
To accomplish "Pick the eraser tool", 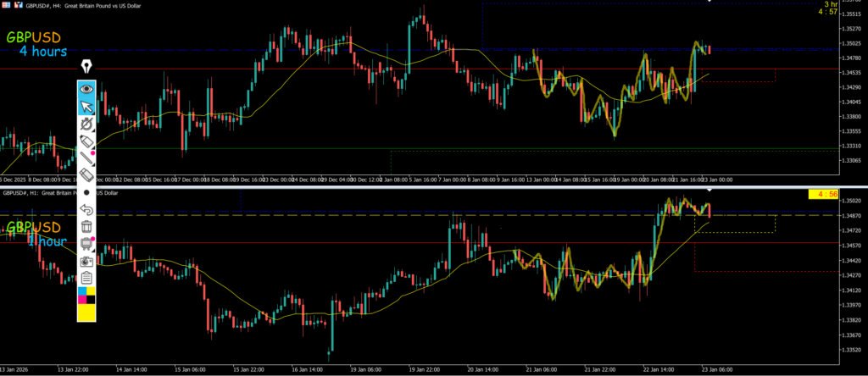I will tap(86, 174).
